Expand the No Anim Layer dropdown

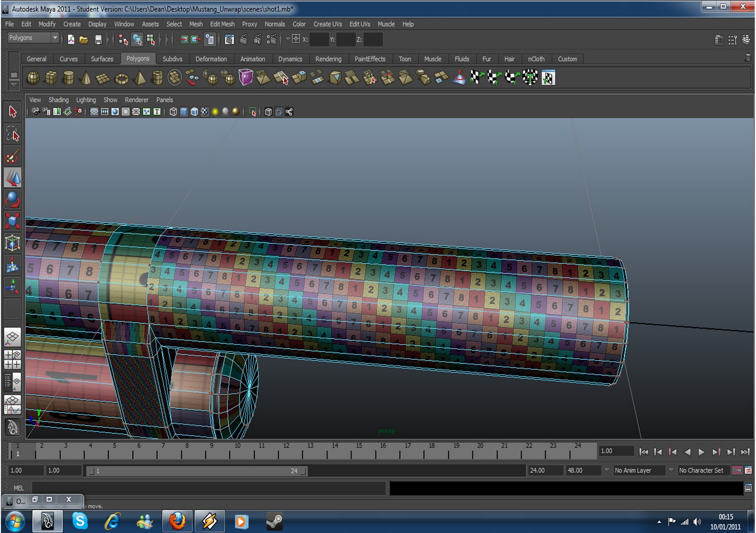(x=607, y=470)
